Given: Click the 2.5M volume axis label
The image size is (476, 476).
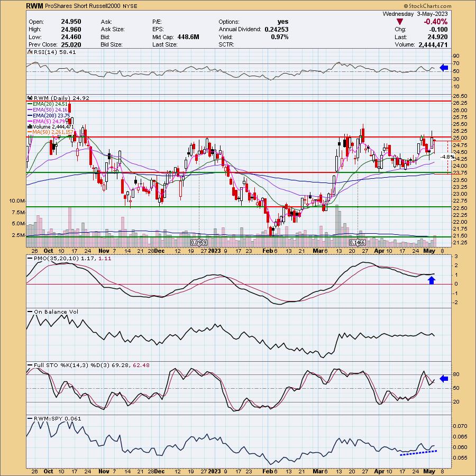Looking at the screenshot, I should click(x=18, y=235).
